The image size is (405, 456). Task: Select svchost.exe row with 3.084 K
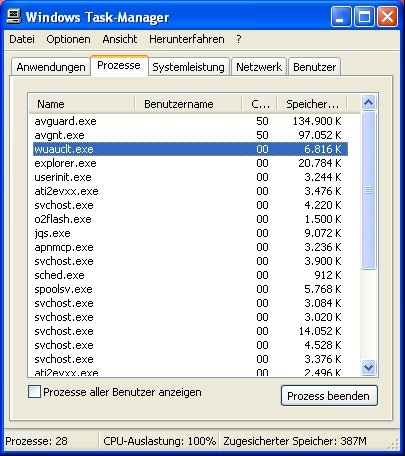[190, 303]
